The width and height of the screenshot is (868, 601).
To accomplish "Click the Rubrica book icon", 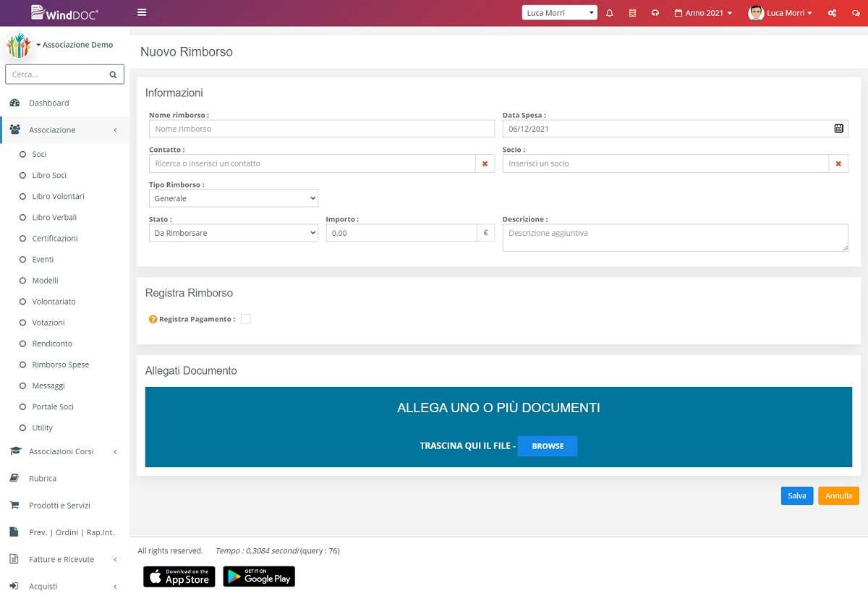I will click(14, 478).
